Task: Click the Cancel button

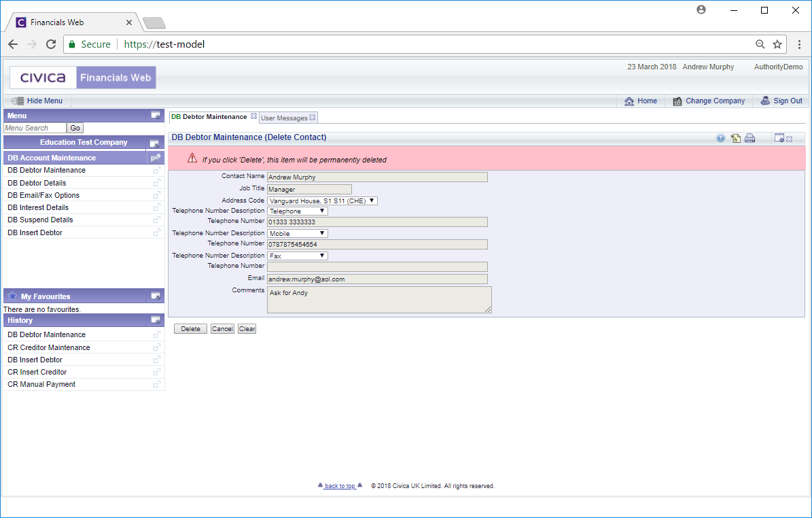Action: [x=222, y=329]
